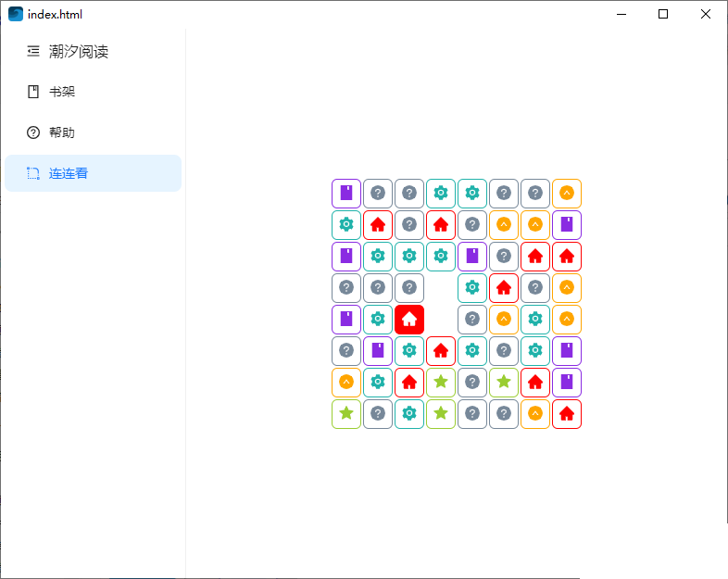The image size is (728, 579).
Task: Select the outlined red house tile in the sixth row
Action: coord(441,350)
